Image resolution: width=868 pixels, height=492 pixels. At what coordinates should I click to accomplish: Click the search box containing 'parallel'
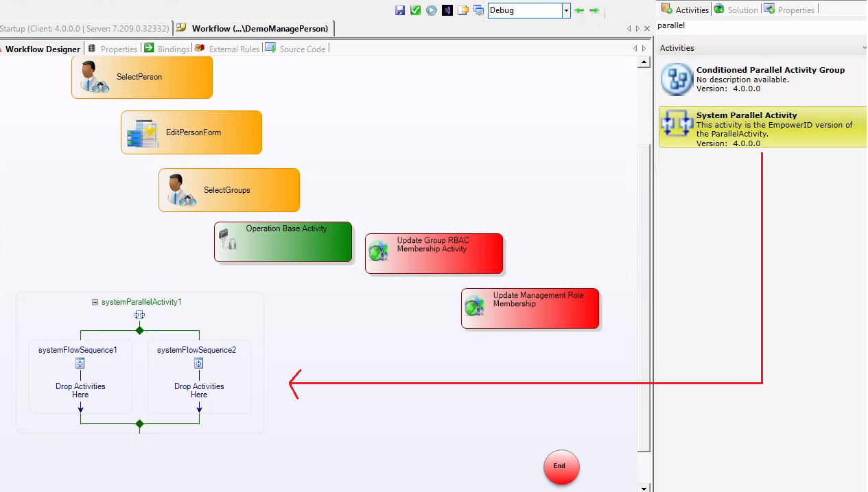[x=760, y=25]
